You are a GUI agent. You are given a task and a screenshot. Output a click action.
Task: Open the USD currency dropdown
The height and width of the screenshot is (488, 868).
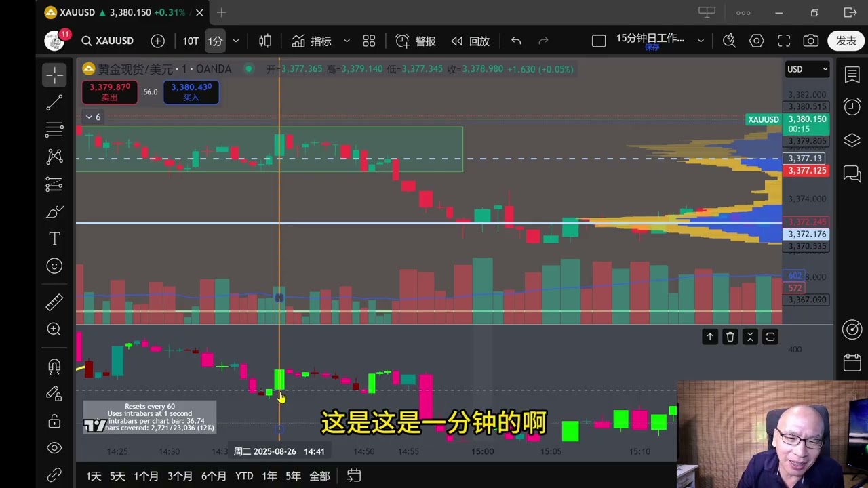807,69
